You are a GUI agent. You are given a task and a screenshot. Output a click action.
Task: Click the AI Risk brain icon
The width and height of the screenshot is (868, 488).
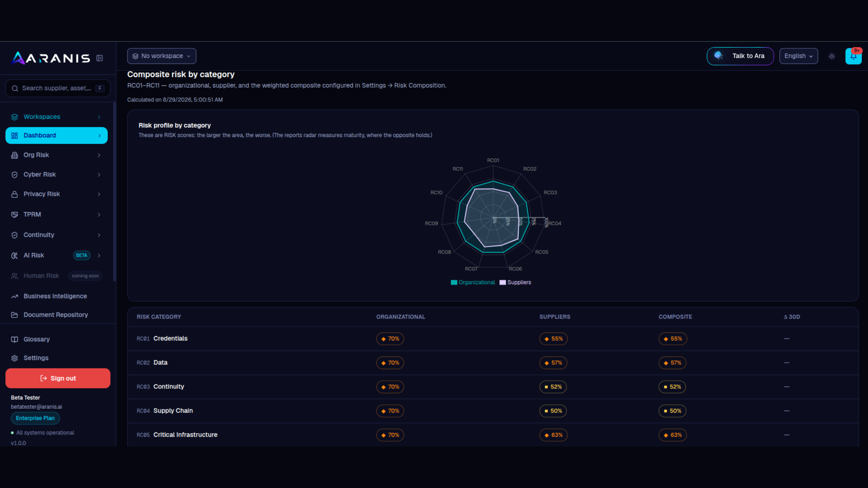pos(15,255)
